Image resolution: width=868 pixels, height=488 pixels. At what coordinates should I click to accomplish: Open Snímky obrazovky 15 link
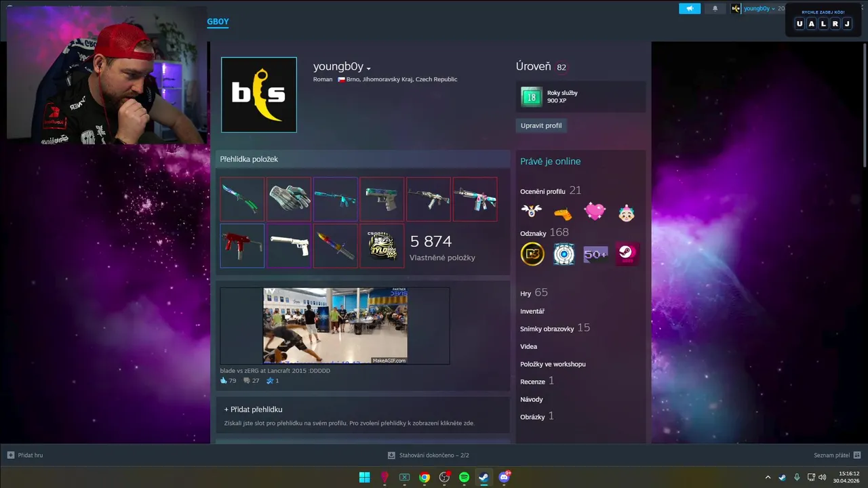[555, 328]
